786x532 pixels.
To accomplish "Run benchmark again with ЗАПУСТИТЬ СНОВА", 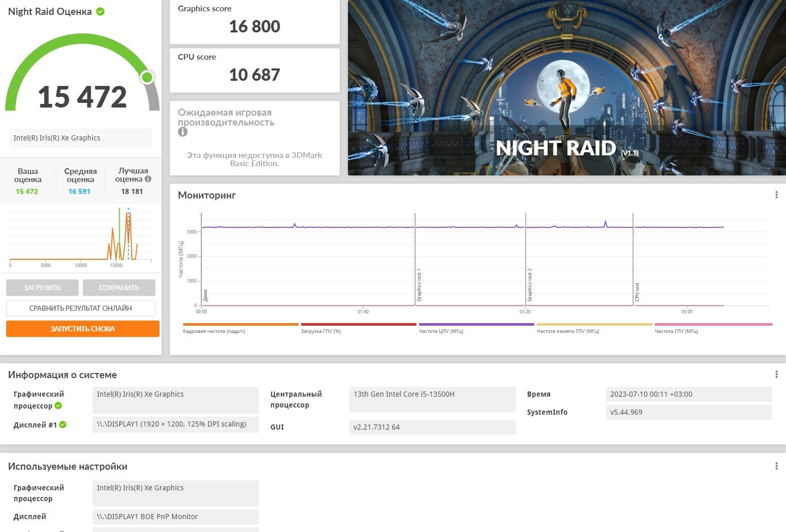I will pos(82,329).
